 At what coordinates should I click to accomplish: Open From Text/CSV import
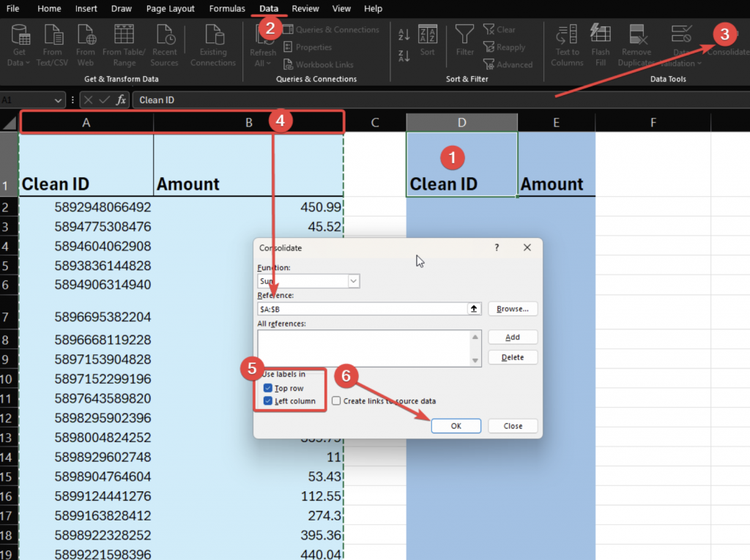(x=53, y=35)
